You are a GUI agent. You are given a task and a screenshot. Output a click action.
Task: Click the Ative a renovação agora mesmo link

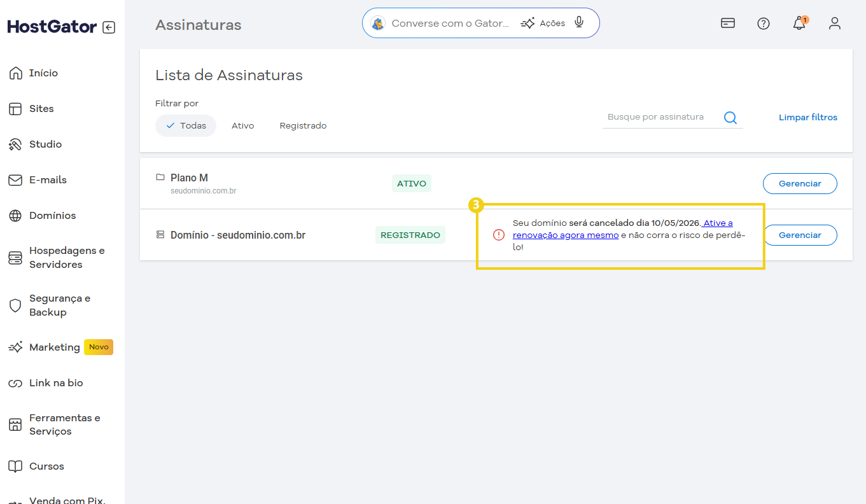566,235
